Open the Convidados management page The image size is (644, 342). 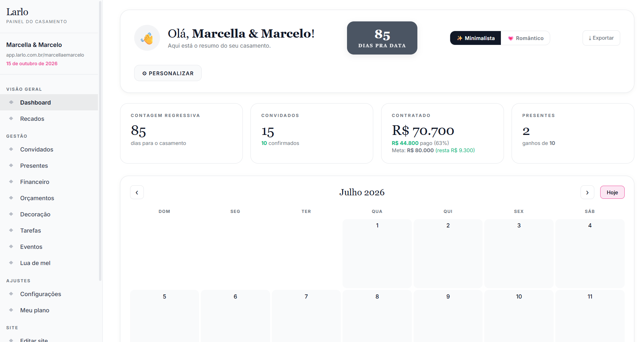point(49,149)
